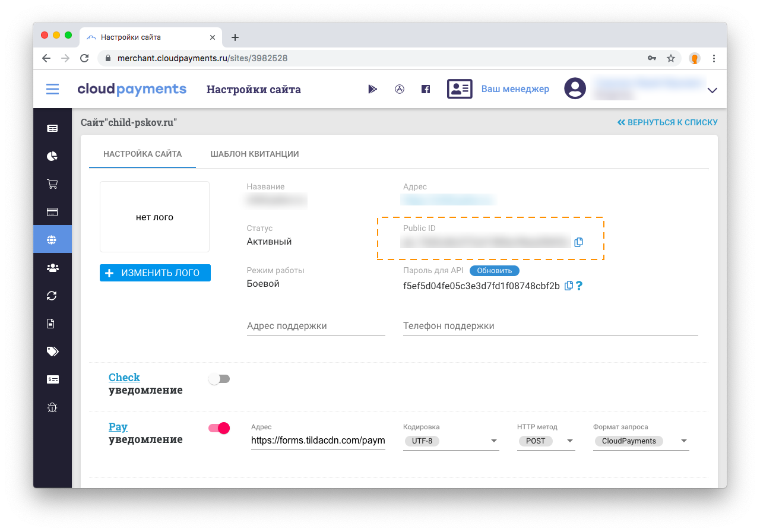
Task: Open the shopping cart sidebar icon
Action: click(x=52, y=184)
